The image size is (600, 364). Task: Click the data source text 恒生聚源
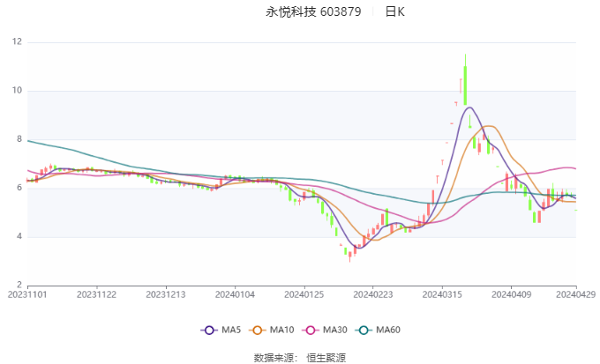point(326,358)
